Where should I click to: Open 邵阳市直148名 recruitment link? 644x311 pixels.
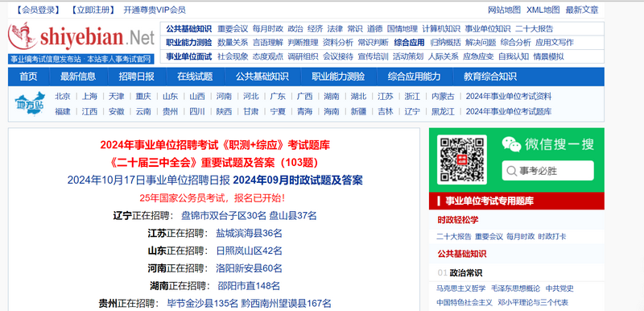(x=249, y=286)
